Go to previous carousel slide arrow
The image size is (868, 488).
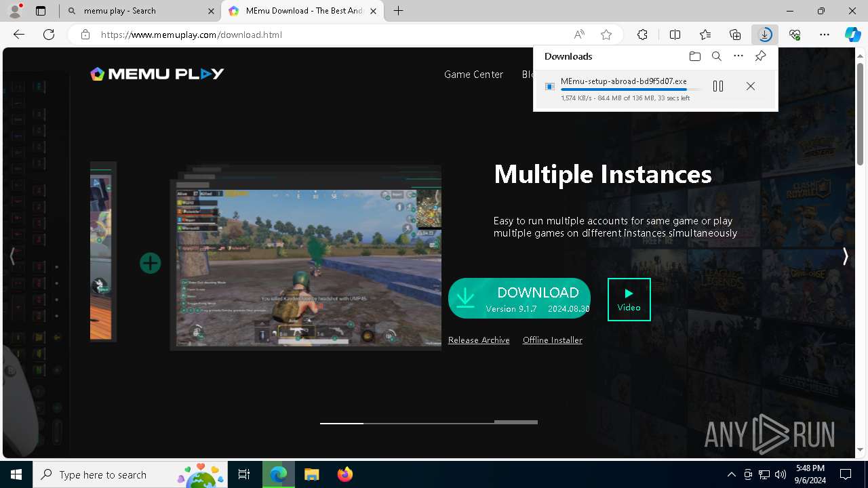pos(12,256)
